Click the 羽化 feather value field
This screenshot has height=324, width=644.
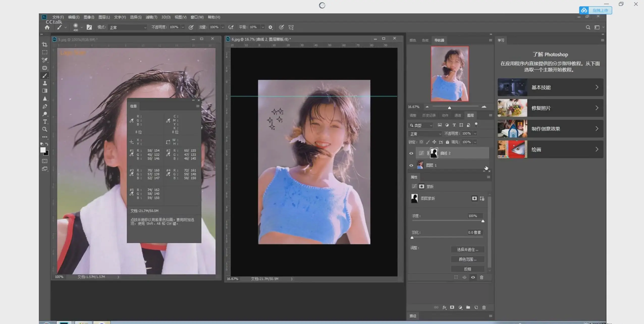[475, 232]
